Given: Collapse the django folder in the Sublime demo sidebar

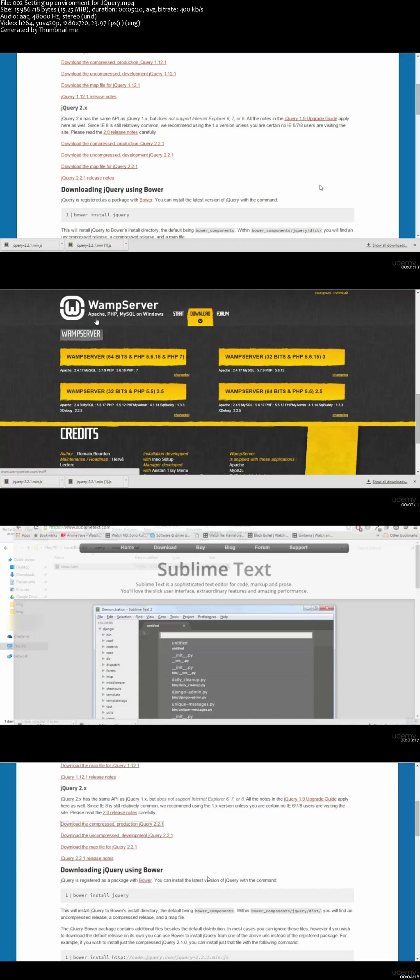Looking at the screenshot, I should 100,629.
